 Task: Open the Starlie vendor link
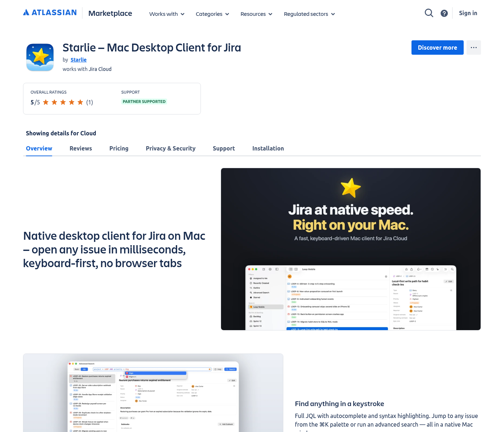pyautogui.click(x=78, y=60)
